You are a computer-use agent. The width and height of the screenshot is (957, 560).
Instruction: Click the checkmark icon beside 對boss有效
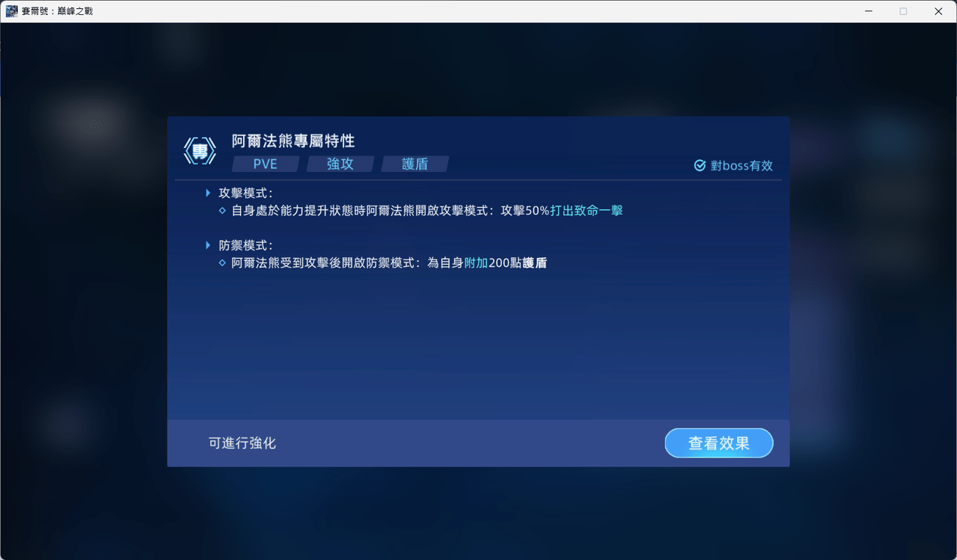pos(700,165)
